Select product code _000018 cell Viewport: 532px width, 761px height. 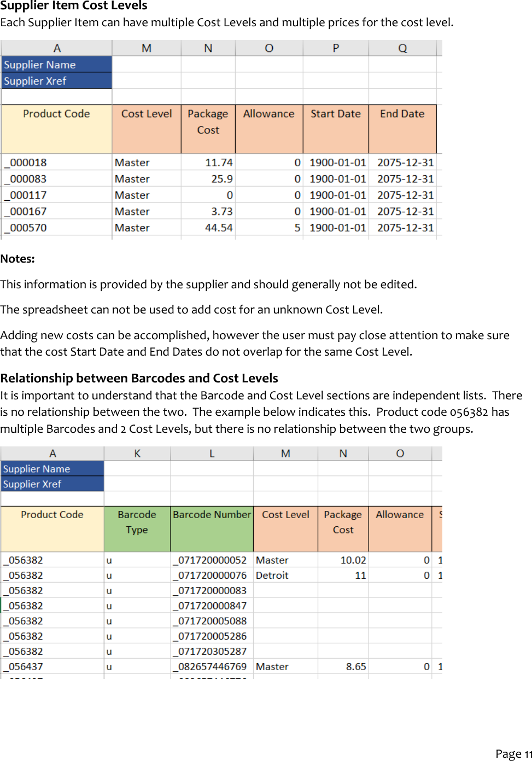[25, 162]
